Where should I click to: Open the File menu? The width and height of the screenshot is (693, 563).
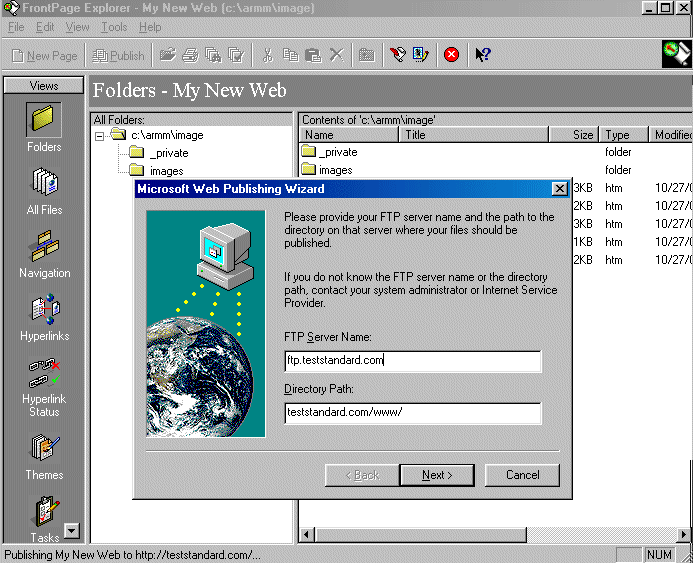(16, 27)
